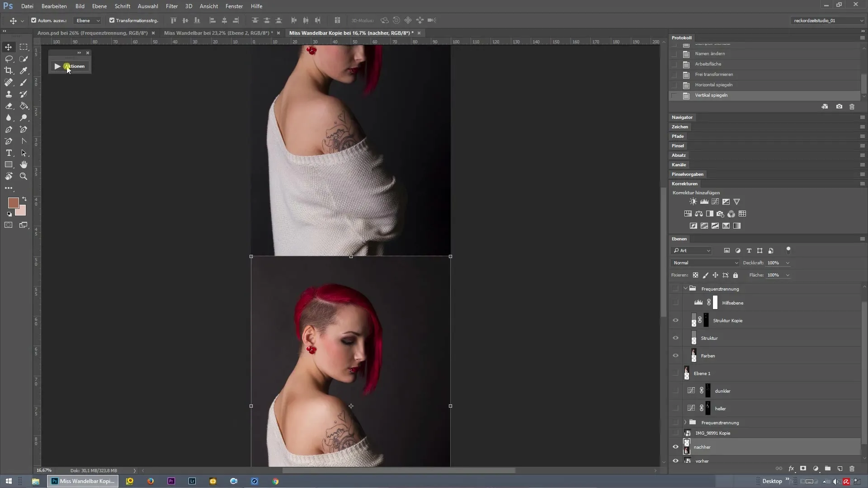Switch to Aron.psd document tab
Screen dimensions: 868x488
[93, 33]
